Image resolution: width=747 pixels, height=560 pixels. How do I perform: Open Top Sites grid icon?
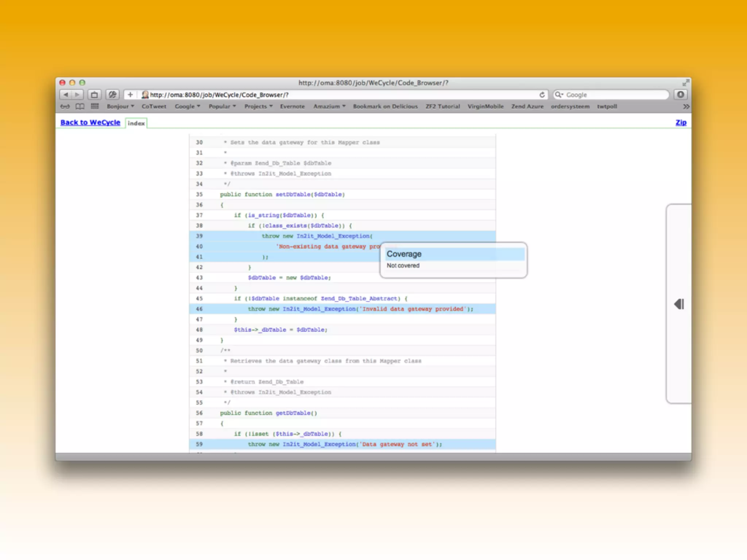pos(95,106)
